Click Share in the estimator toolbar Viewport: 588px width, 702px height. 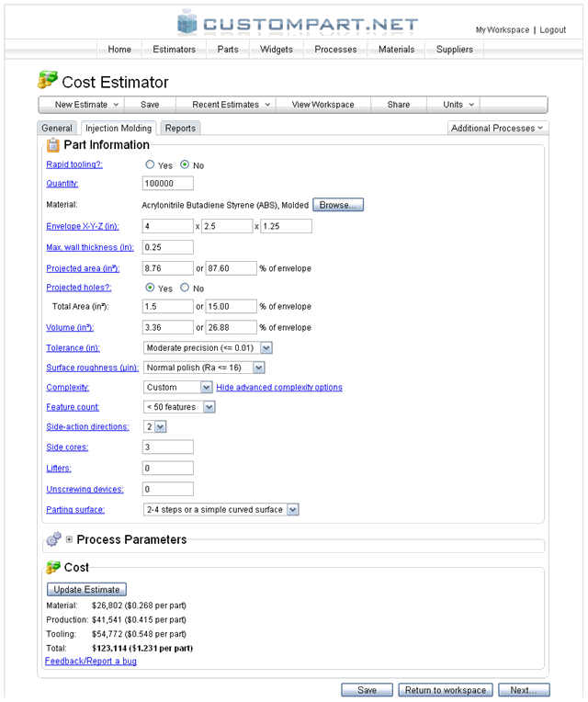click(x=398, y=105)
